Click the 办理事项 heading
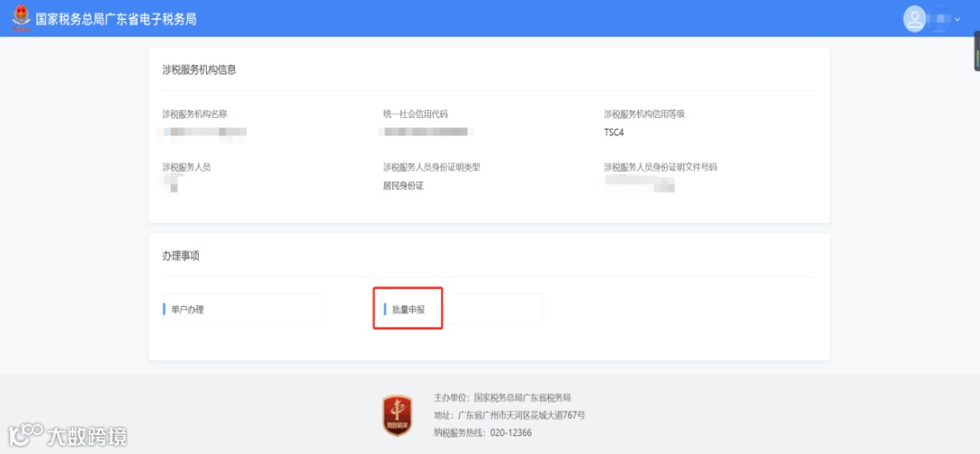Screen dimensions: 980x454 tap(181, 256)
